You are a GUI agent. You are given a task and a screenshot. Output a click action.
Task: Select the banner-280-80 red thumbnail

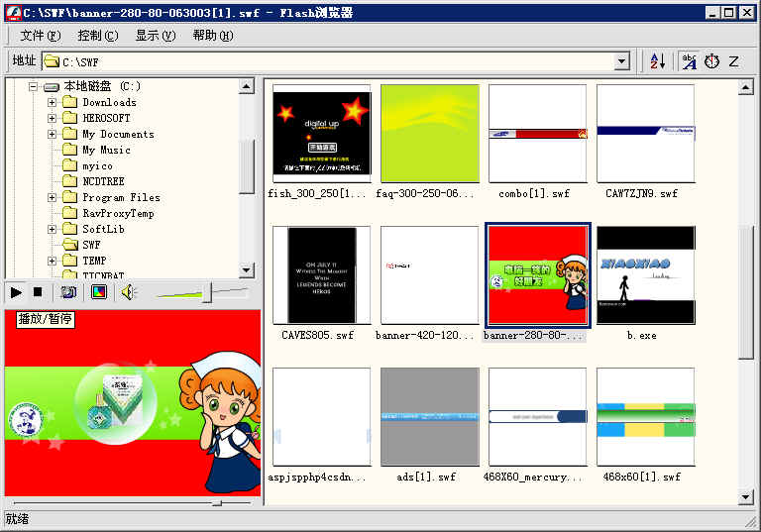click(x=538, y=275)
